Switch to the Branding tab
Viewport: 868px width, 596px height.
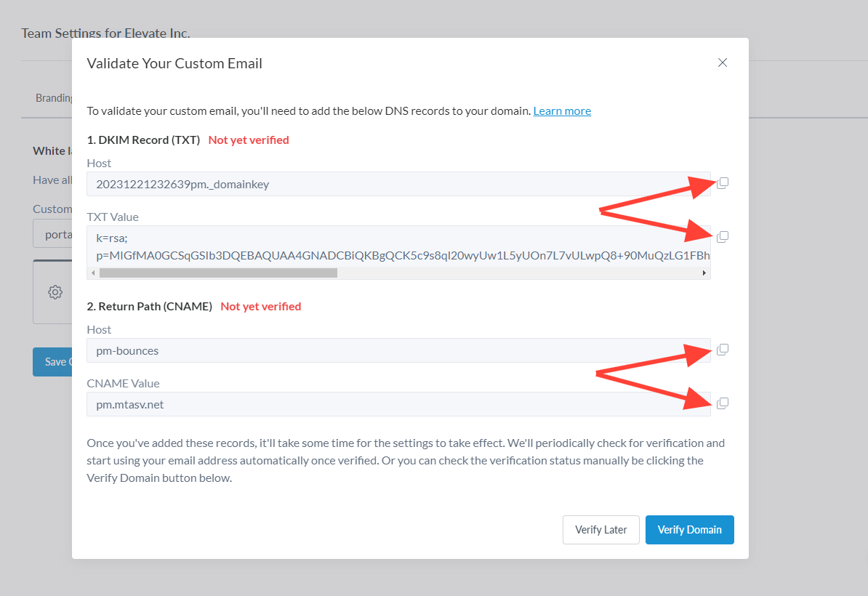[x=54, y=98]
